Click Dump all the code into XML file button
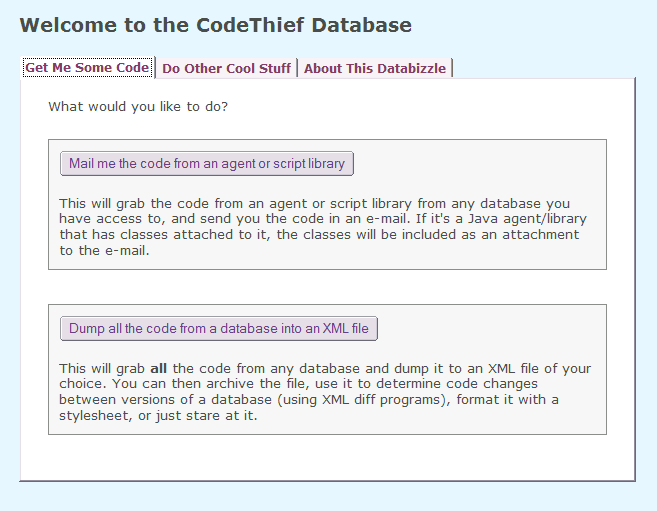The width and height of the screenshot is (657, 511). click(x=219, y=329)
